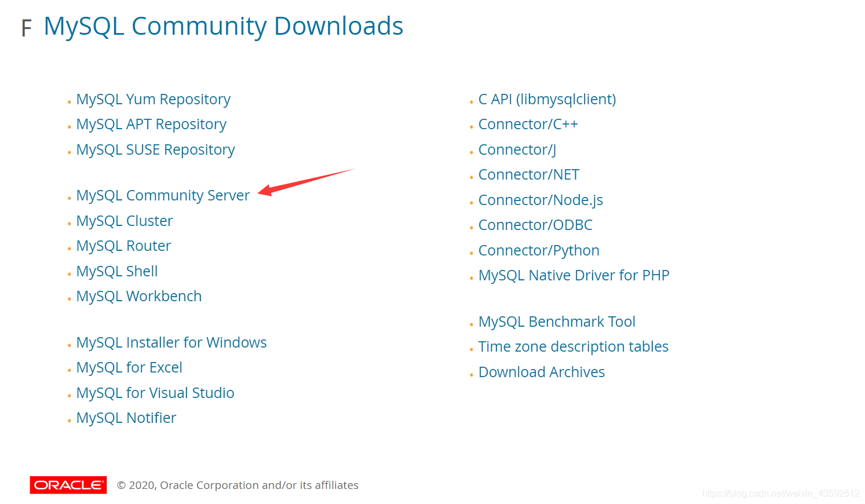The height and width of the screenshot is (504, 865).
Task: Open the MySQL Notifier link
Action: tap(126, 418)
